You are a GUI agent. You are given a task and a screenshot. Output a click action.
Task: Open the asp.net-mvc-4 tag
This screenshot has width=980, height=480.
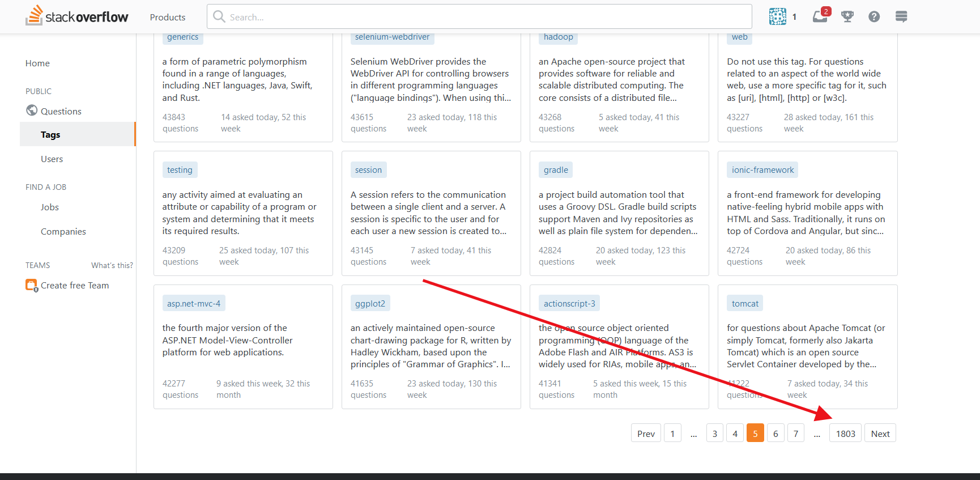(x=194, y=304)
